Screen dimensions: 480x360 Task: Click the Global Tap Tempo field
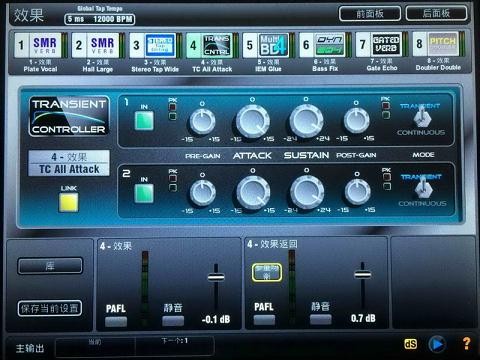pyautogui.click(x=100, y=19)
